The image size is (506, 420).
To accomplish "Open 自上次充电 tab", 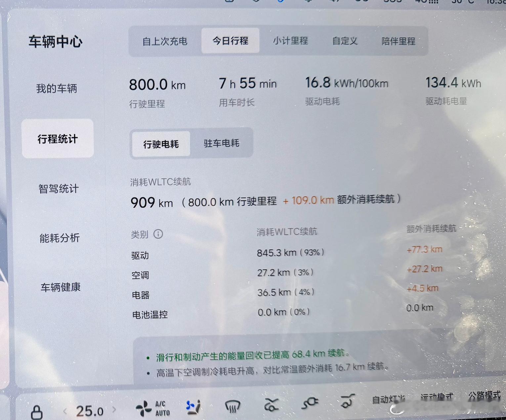I will pyautogui.click(x=165, y=41).
